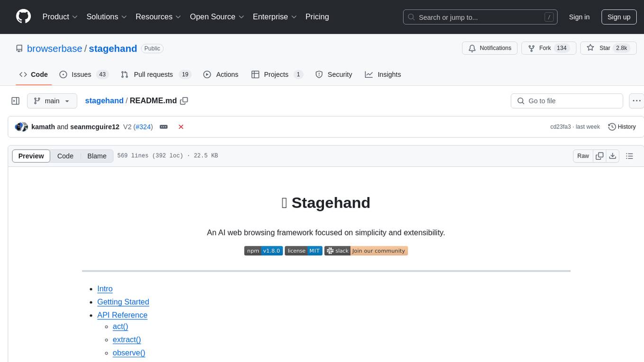This screenshot has width=644, height=362.
Task: Click the license MIT badge
Action: (304, 251)
